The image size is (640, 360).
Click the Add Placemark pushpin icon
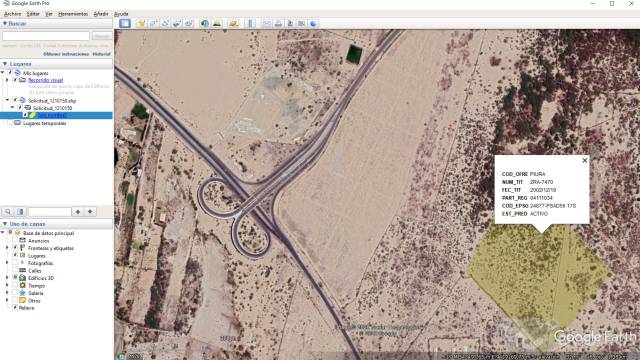[x=141, y=23]
